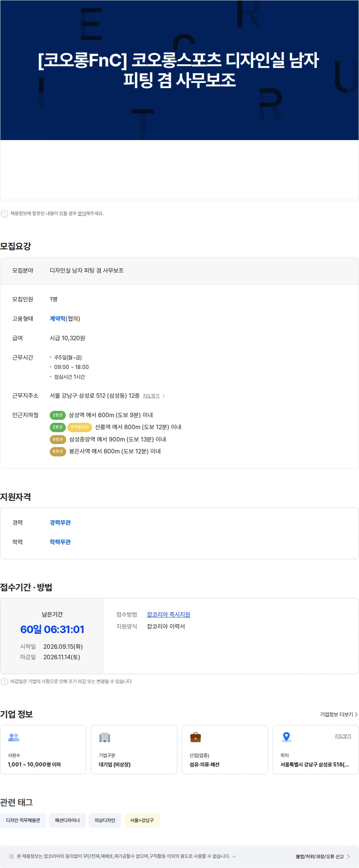Click the 9호선 badge for 봉은사역
Viewport: 359px width, 868px height.
(x=58, y=451)
